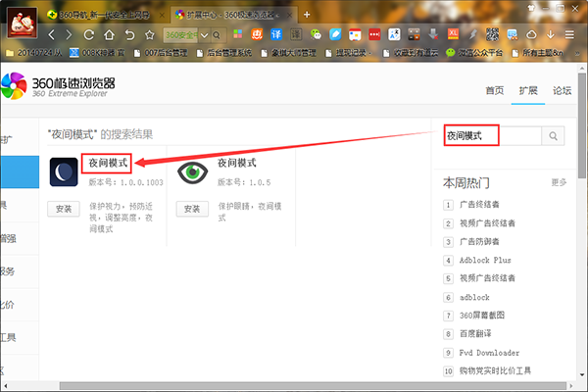Click the undo closed tab icon

(129, 35)
